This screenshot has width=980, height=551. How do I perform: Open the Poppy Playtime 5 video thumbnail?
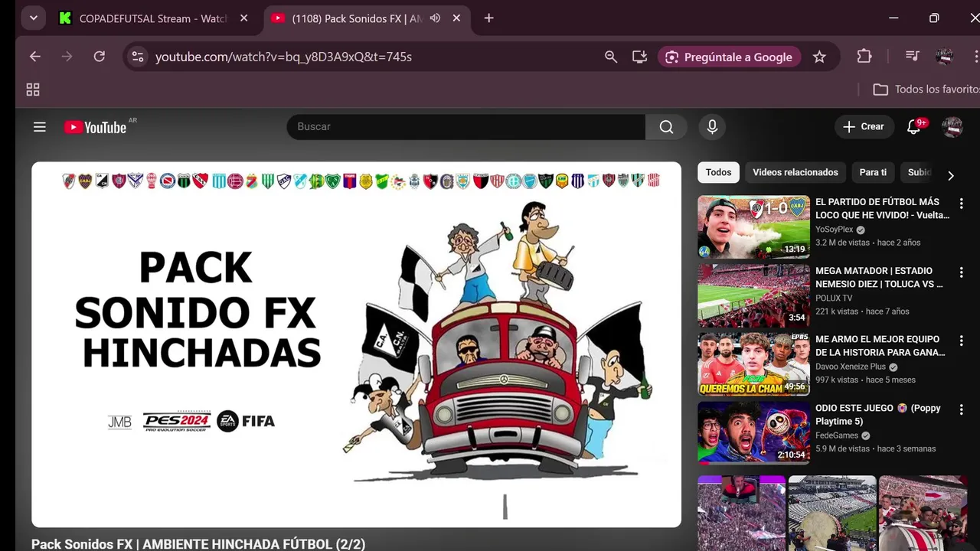pyautogui.click(x=753, y=433)
